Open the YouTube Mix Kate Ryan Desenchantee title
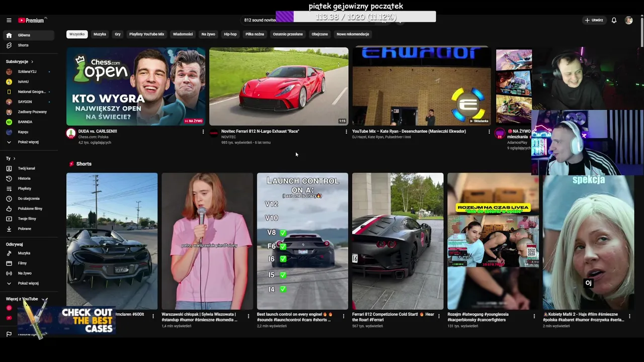The height and width of the screenshot is (362, 644). [x=409, y=131]
